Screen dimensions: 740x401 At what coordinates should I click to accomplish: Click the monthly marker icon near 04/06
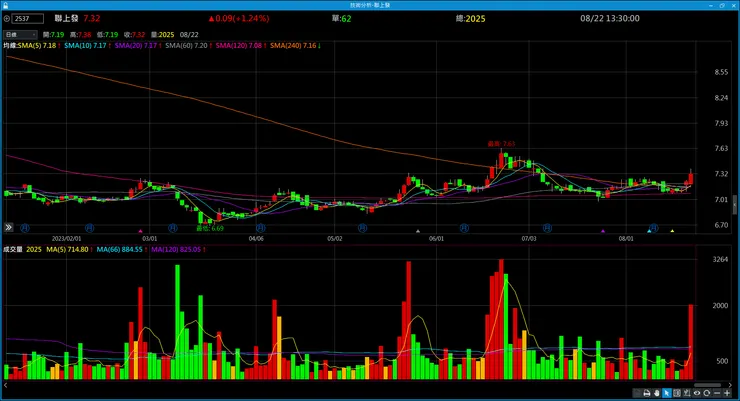(x=261, y=228)
